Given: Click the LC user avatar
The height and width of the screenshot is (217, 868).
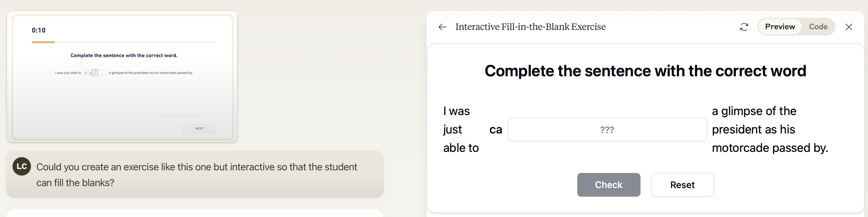Looking at the screenshot, I should [22, 166].
